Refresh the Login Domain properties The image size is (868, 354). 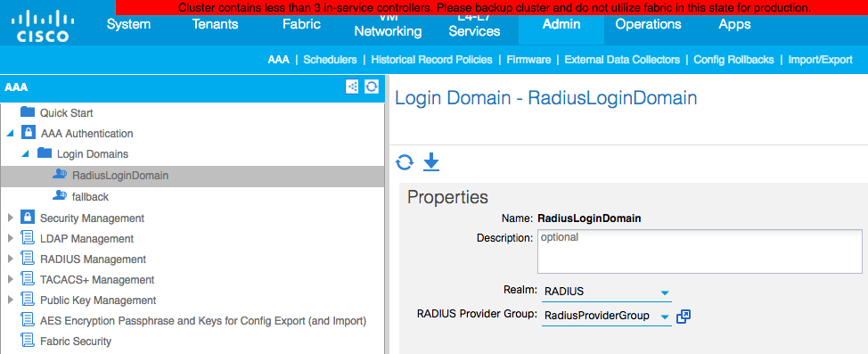(405, 162)
